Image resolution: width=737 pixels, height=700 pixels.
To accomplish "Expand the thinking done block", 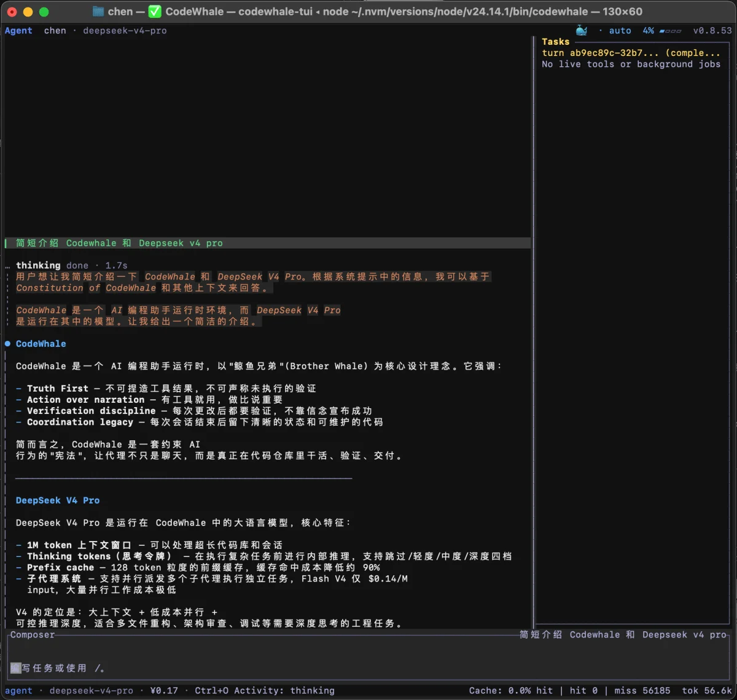I will coord(71,265).
